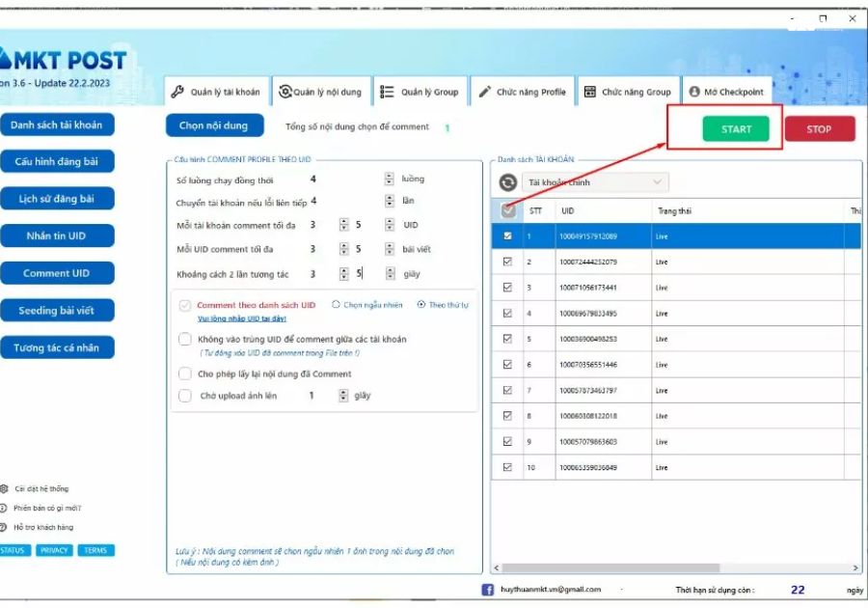Click the horizontal scrollbar under account list
Image resolution: width=868 pixels, height=608 pixels.
pyautogui.click(x=610, y=568)
